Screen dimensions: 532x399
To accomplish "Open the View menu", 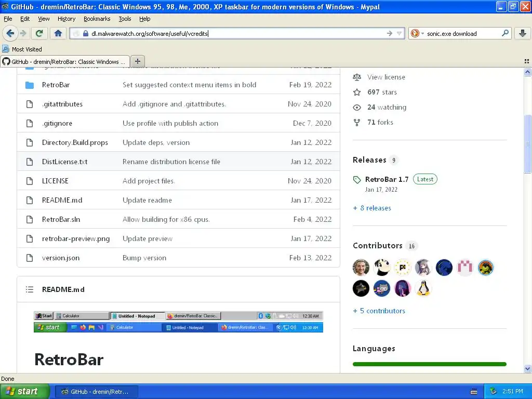I will pyautogui.click(x=44, y=19).
